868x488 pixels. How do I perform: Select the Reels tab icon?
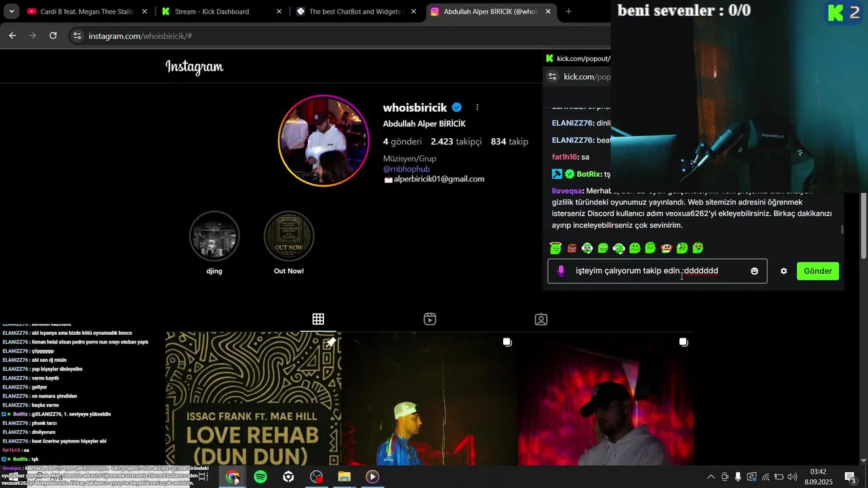pyautogui.click(x=429, y=319)
